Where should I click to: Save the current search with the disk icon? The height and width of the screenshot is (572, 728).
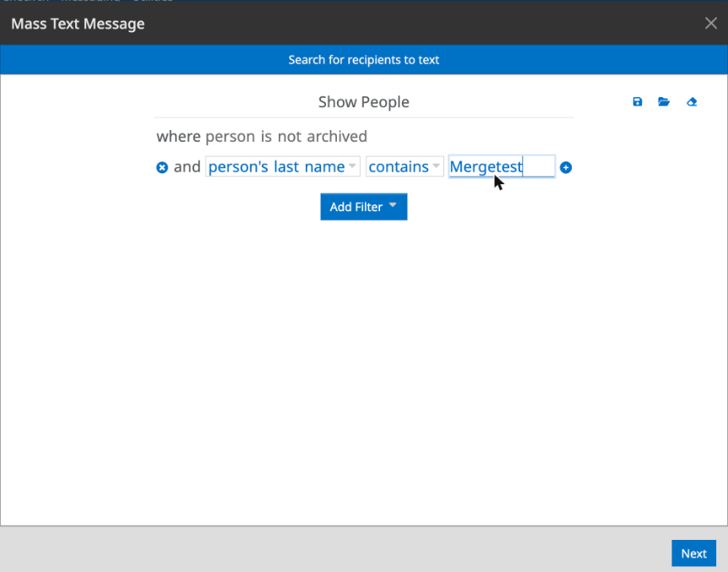637,101
